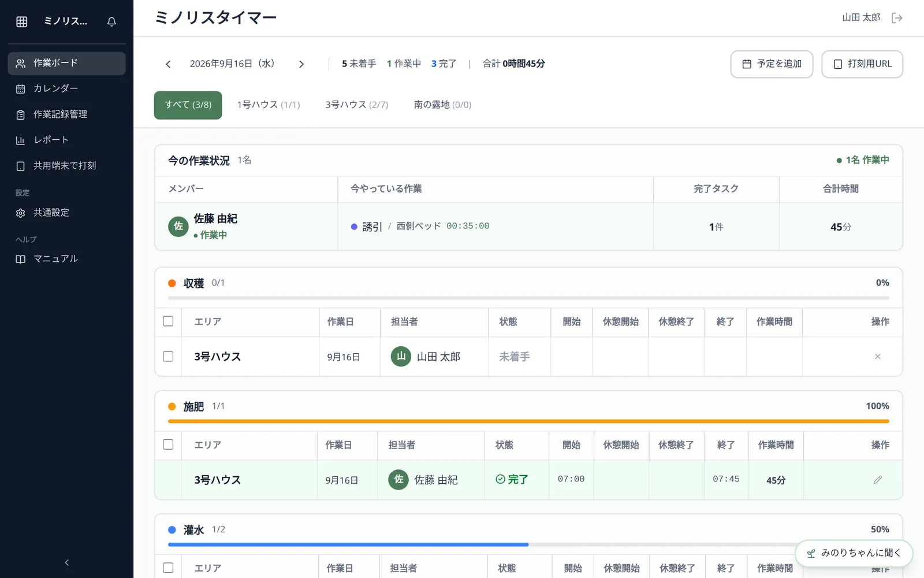Click 佐藤 由紀 avatar in 今の作業状況
Image resolution: width=924 pixels, height=578 pixels.
pyautogui.click(x=178, y=226)
